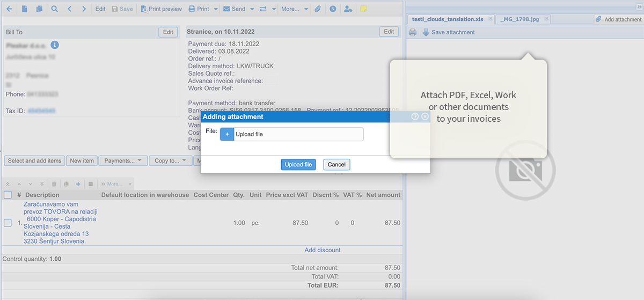Create new document via page icon

point(25,9)
